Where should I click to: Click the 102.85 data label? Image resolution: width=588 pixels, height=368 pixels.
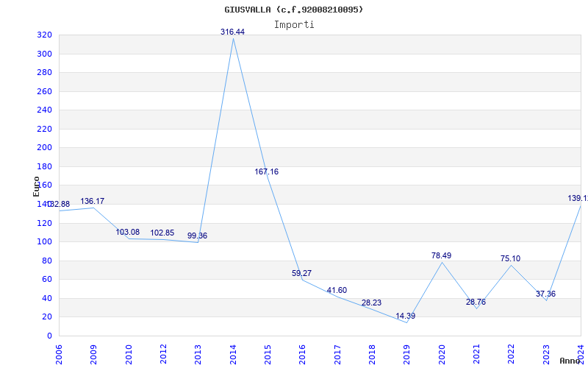(162, 233)
